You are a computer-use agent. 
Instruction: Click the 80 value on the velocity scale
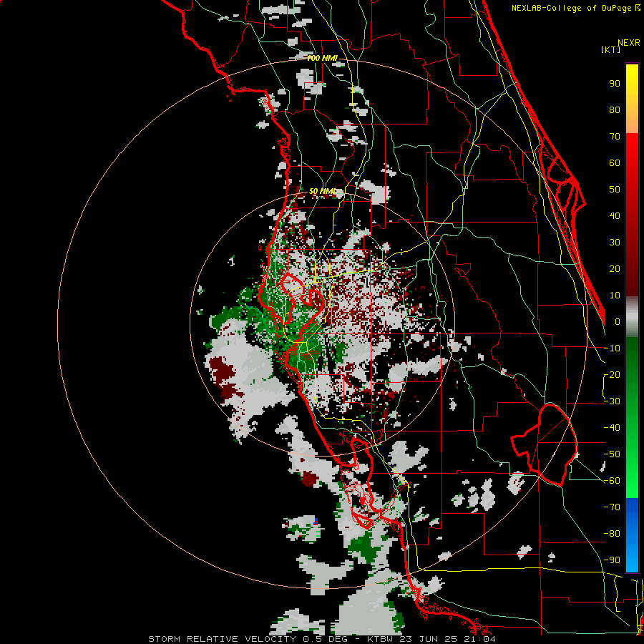click(x=615, y=110)
